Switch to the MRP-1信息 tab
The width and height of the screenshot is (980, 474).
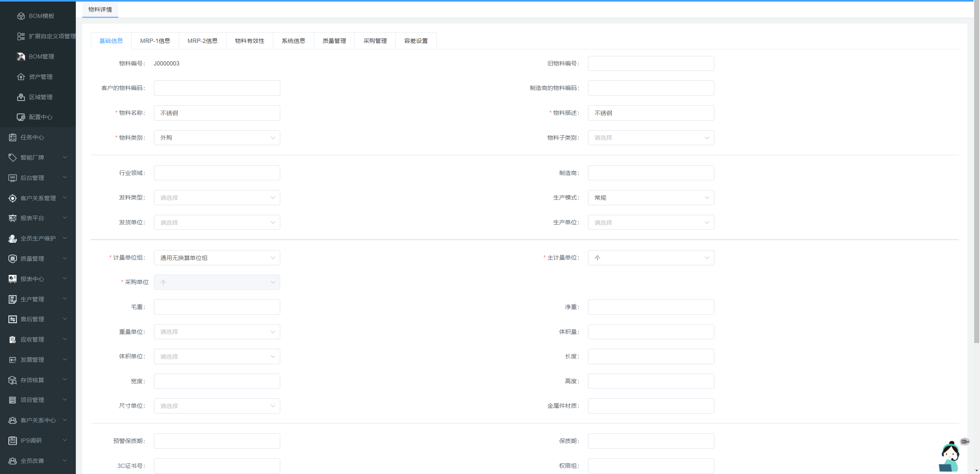pos(155,41)
